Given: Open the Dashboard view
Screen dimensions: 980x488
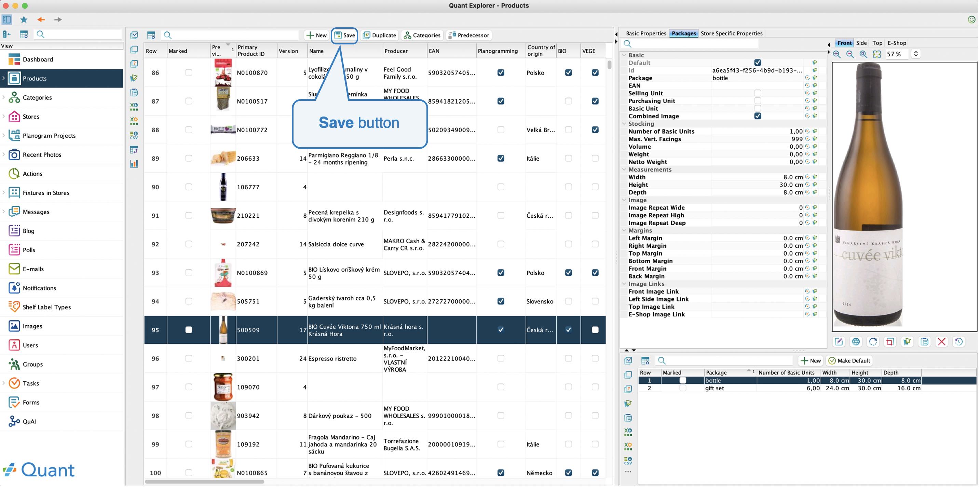Looking at the screenshot, I should click(62, 59).
